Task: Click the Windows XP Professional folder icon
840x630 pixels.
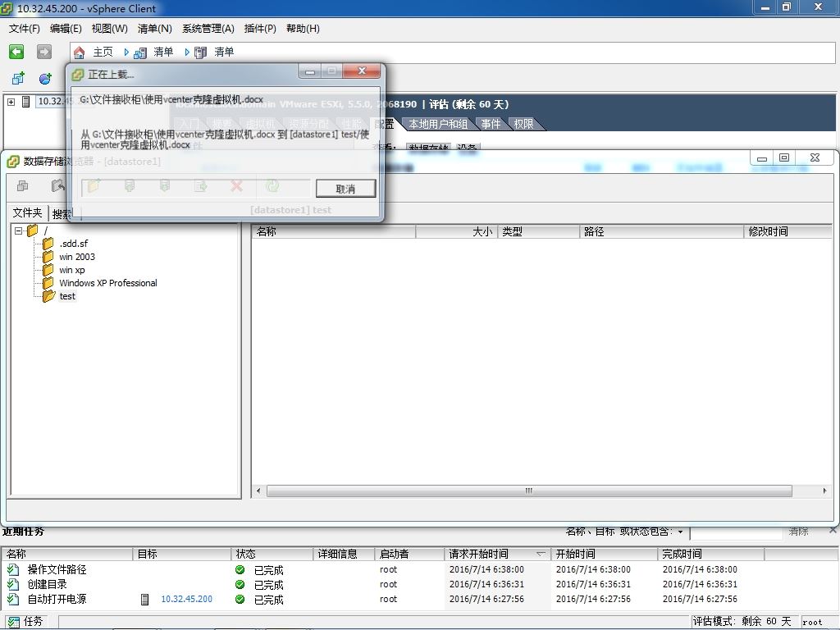Action: click(x=48, y=283)
